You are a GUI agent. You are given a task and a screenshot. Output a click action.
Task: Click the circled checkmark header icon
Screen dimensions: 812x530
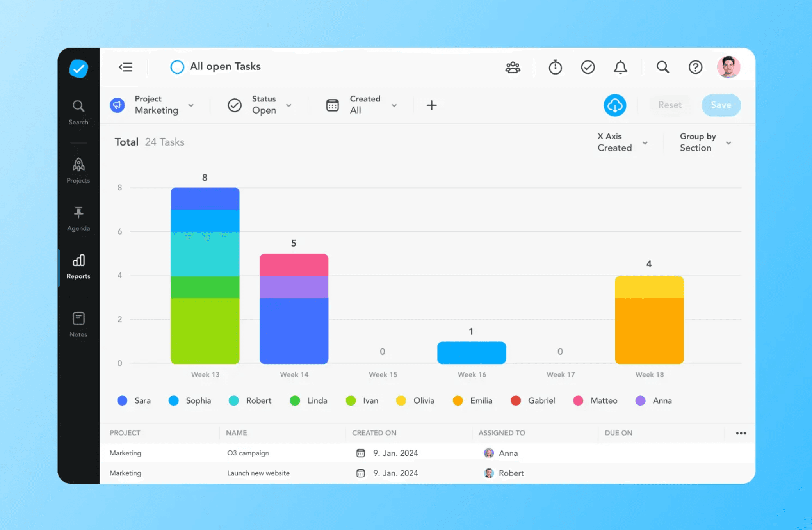588,67
